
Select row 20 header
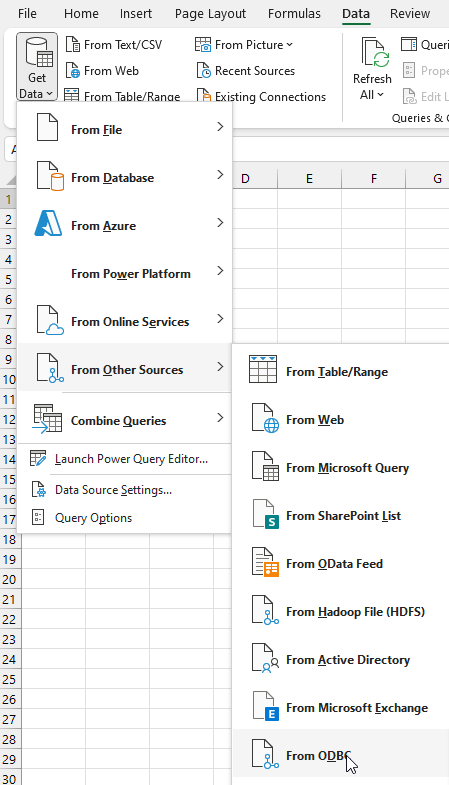tap(9, 579)
